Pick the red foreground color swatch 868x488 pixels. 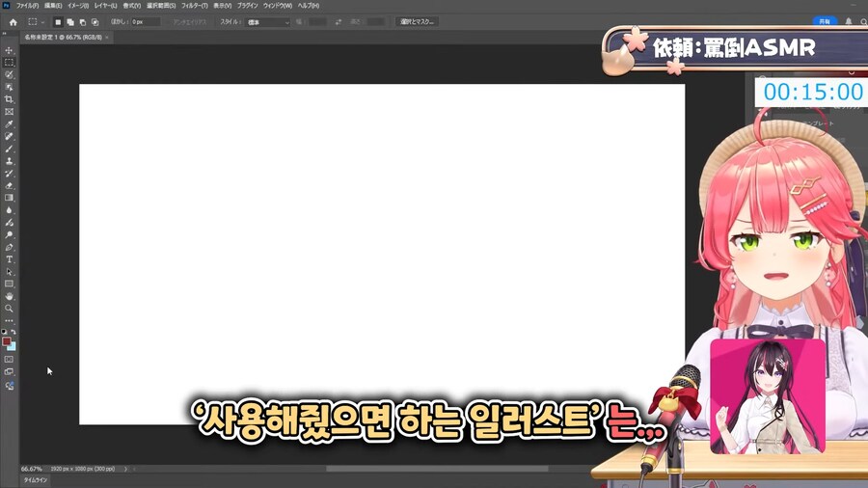pyautogui.click(x=6, y=340)
